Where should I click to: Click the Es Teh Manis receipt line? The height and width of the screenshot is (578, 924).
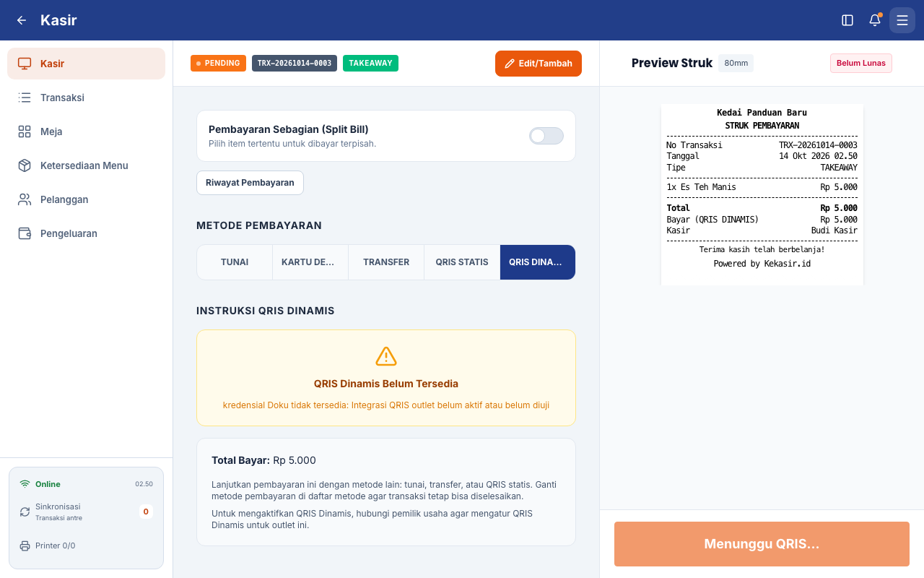762,187
